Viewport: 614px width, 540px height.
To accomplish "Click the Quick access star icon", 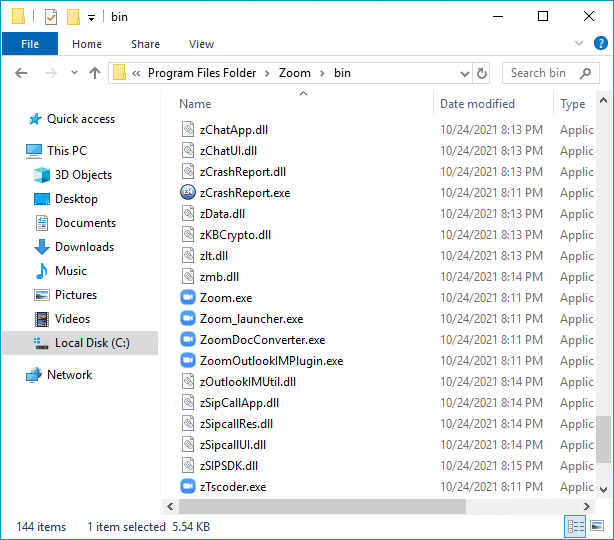I will pyautogui.click(x=35, y=119).
